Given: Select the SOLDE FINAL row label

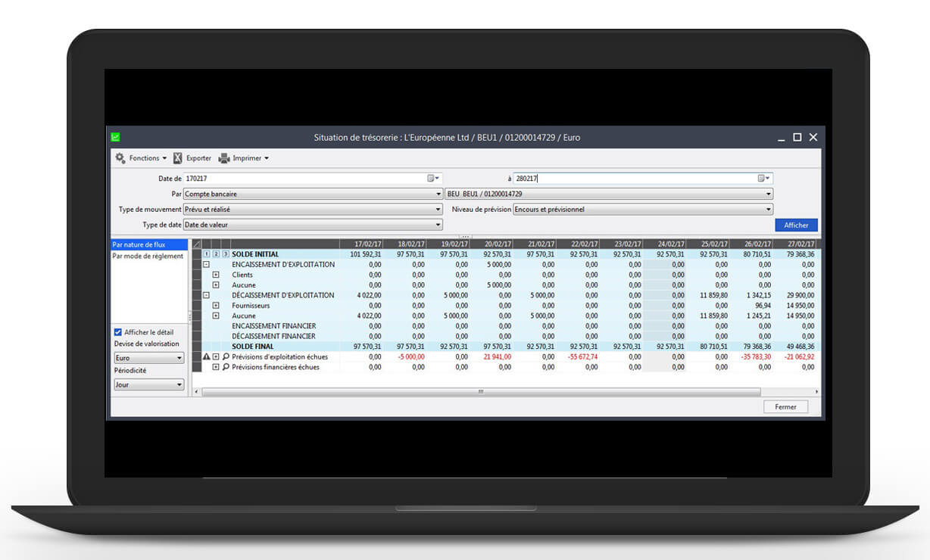Looking at the screenshot, I should [x=253, y=347].
